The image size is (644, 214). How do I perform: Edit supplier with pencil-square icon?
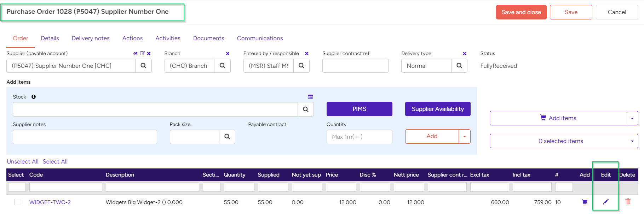tap(142, 53)
